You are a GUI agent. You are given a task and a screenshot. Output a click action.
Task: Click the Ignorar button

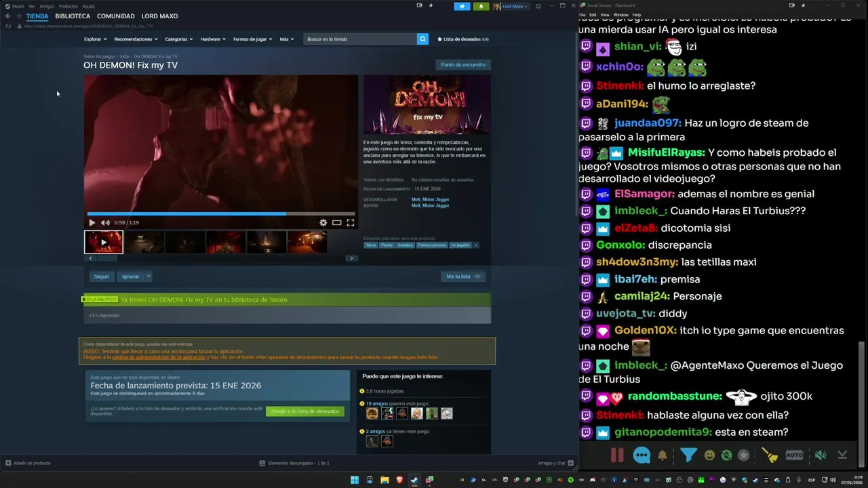tap(130, 277)
